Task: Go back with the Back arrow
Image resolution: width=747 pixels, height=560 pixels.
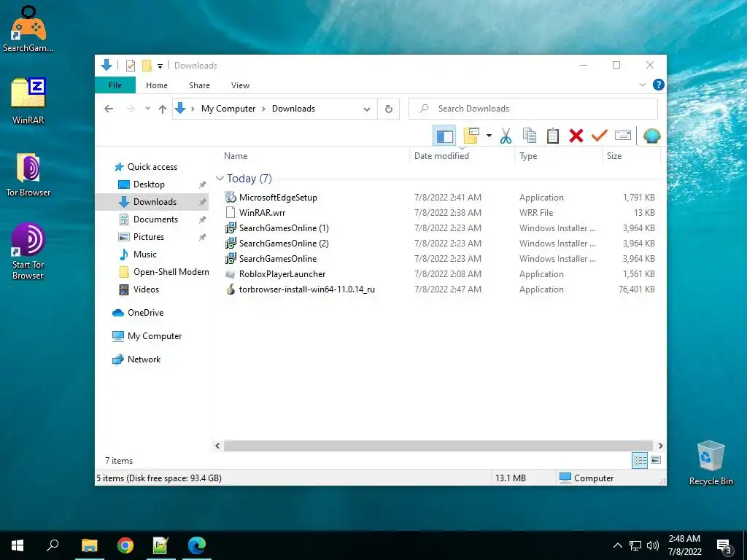Action: pos(109,109)
